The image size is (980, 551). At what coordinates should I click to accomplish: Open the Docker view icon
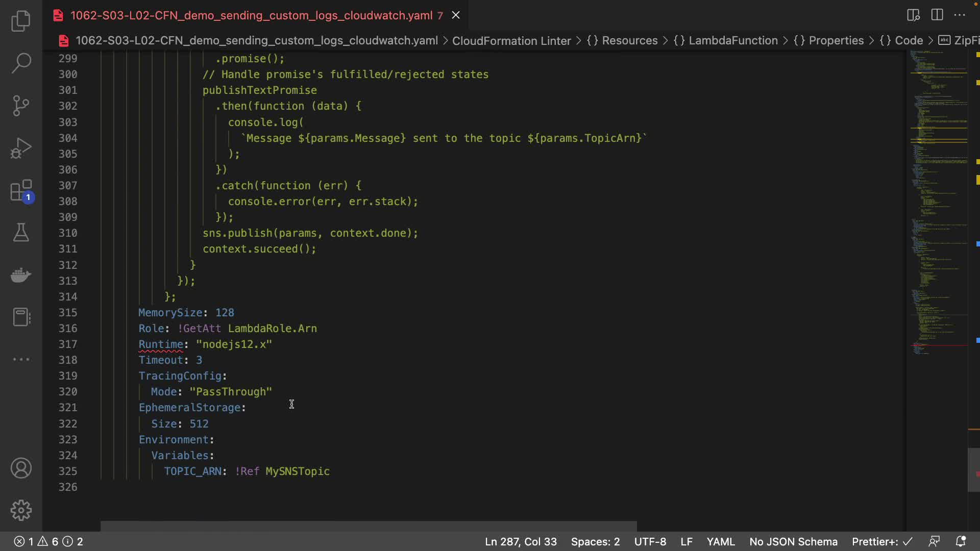21,275
